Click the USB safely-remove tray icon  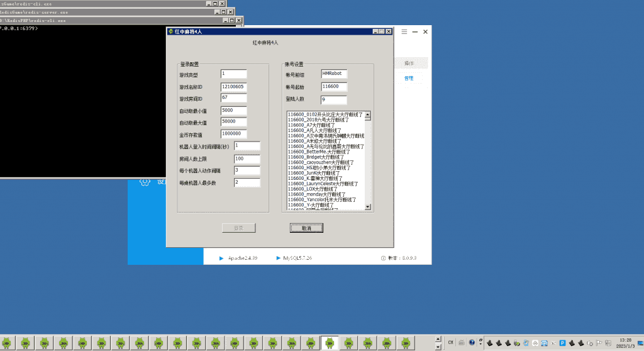[x=517, y=343]
